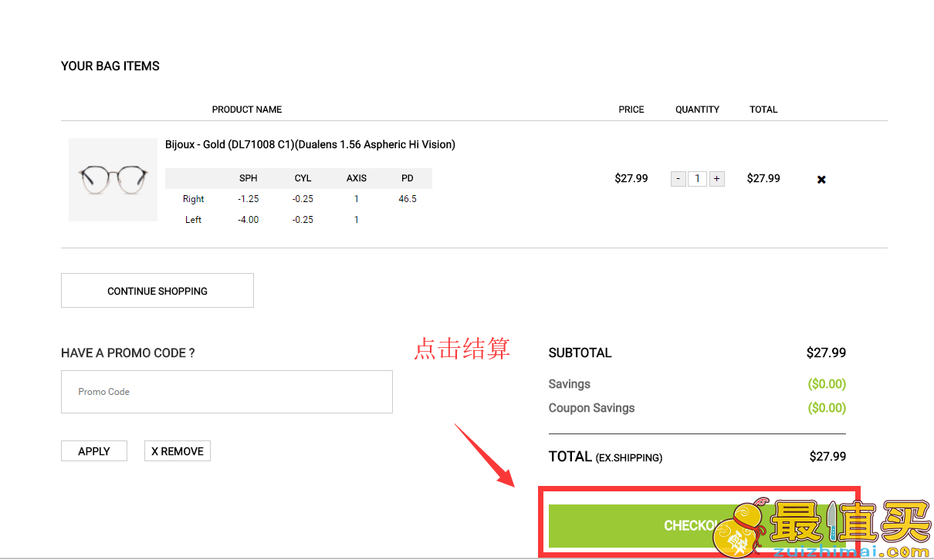The height and width of the screenshot is (560, 934).
Task: Click the SUBTOTAL label
Action: (x=580, y=353)
